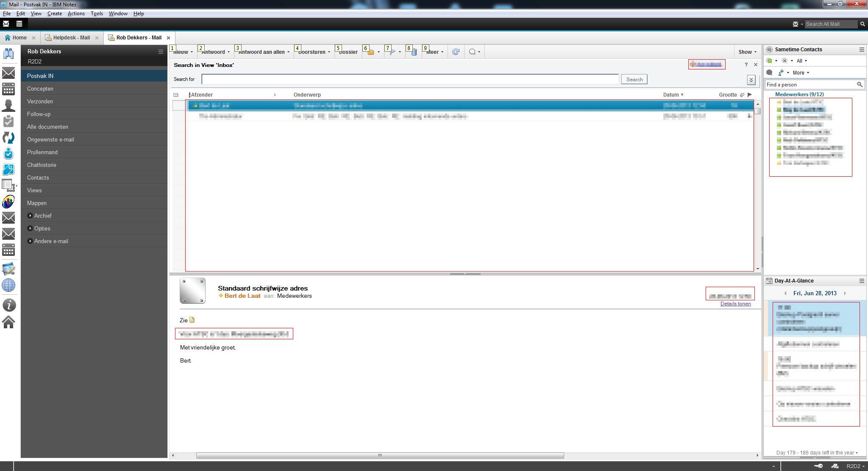Sort by the Datum column header

673,95
